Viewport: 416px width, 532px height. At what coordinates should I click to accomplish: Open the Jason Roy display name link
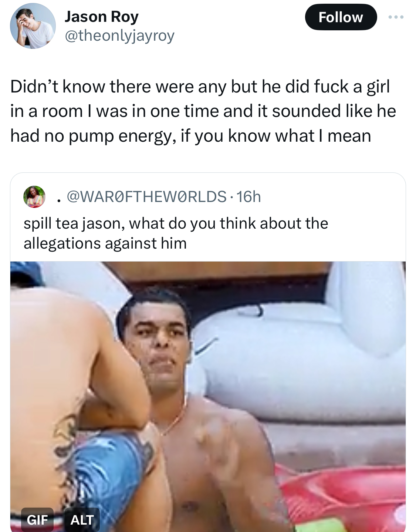tap(102, 17)
